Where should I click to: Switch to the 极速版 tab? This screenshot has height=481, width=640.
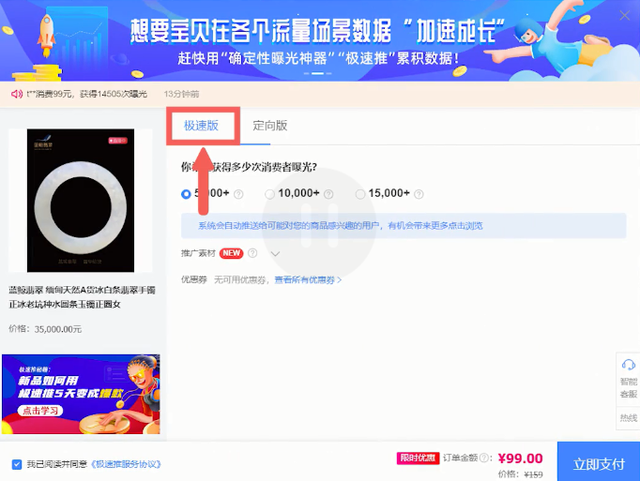click(202, 125)
